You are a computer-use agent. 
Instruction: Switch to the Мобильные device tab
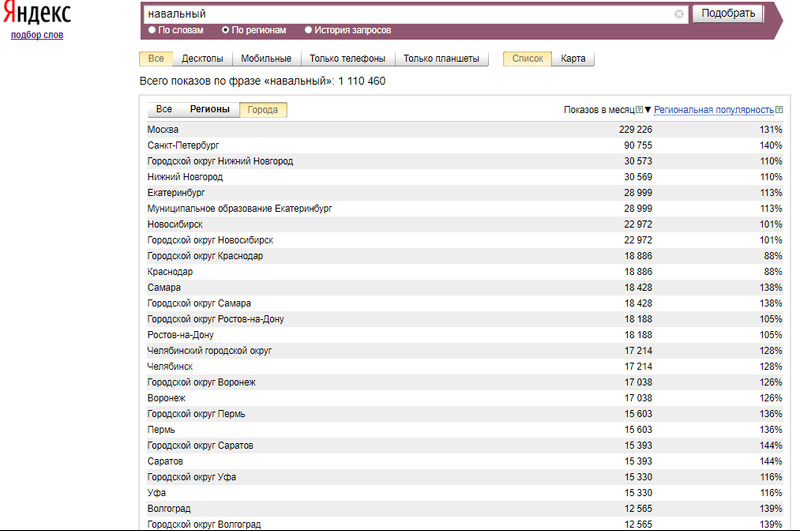pyautogui.click(x=266, y=59)
